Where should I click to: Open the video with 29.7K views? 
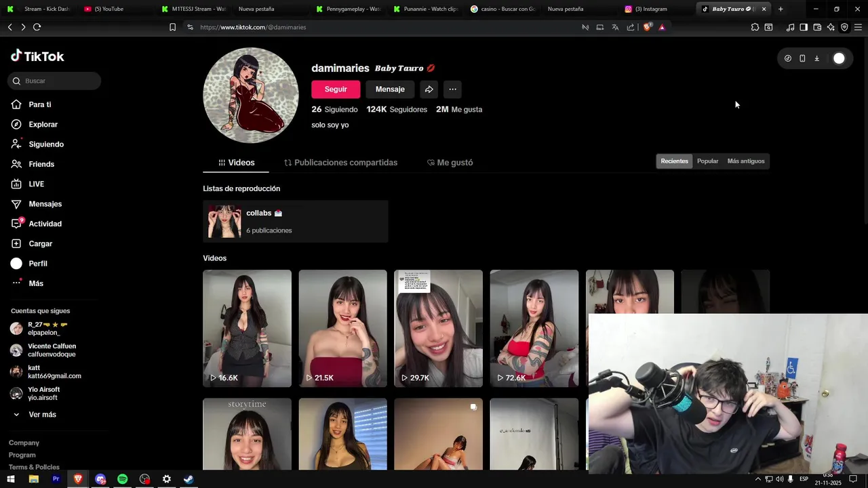click(x=438, y=328)
